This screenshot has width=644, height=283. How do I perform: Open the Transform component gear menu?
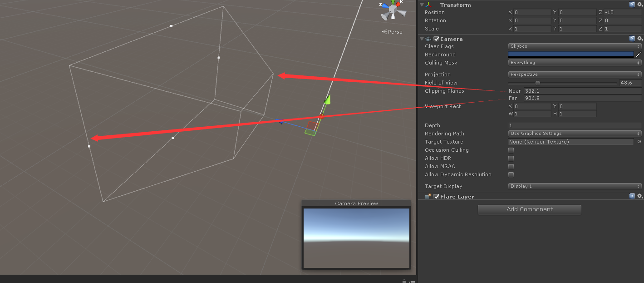pyautogui.click(x=639, y=5)
